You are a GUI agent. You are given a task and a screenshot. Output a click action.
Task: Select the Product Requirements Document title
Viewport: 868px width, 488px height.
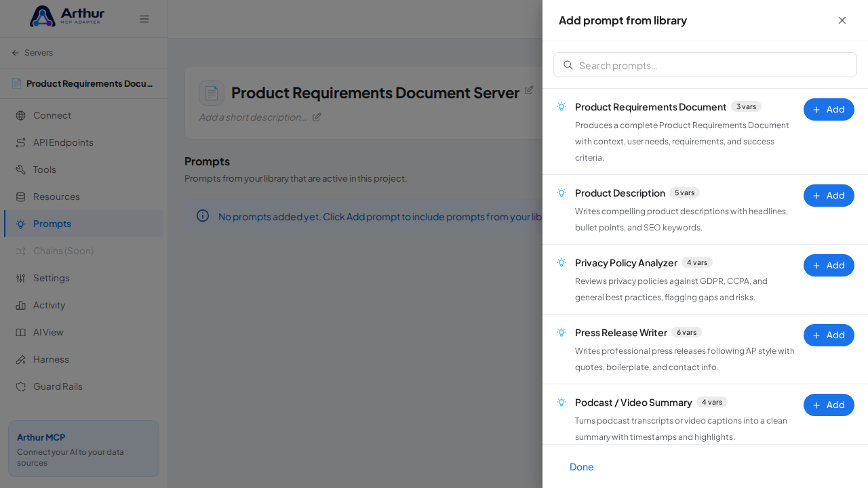[651, 107]
